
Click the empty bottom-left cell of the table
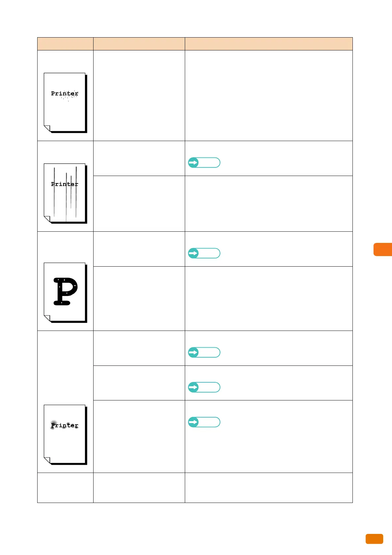pos(65,488)
